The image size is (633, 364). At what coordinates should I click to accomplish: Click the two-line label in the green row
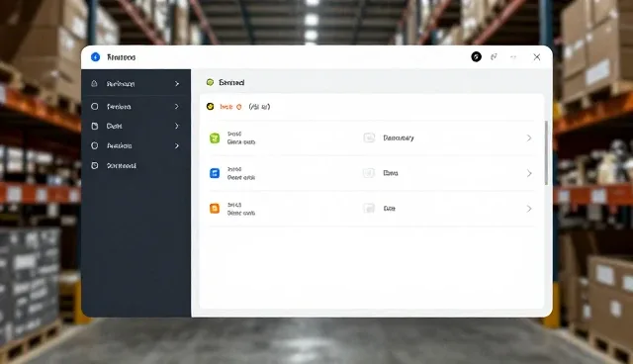(241, 138)
